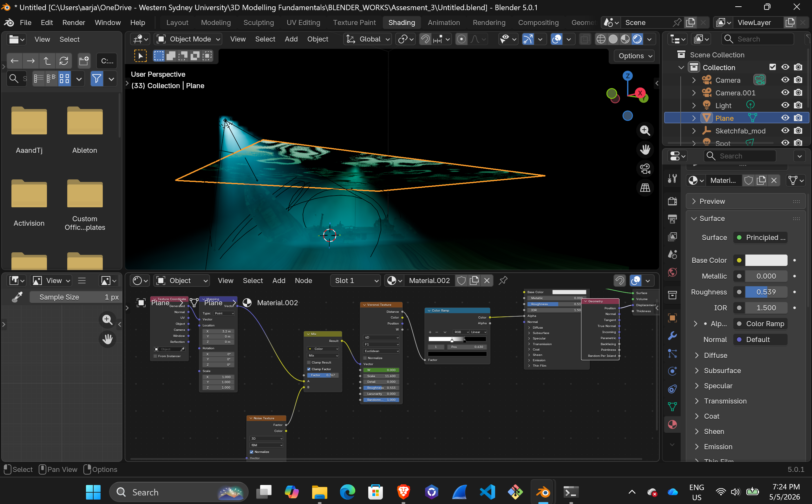The height and width of the screenshot is (504, 812).
Task: Select material preview shading icon
Action: pyautogui.click(x=625, y=39)
